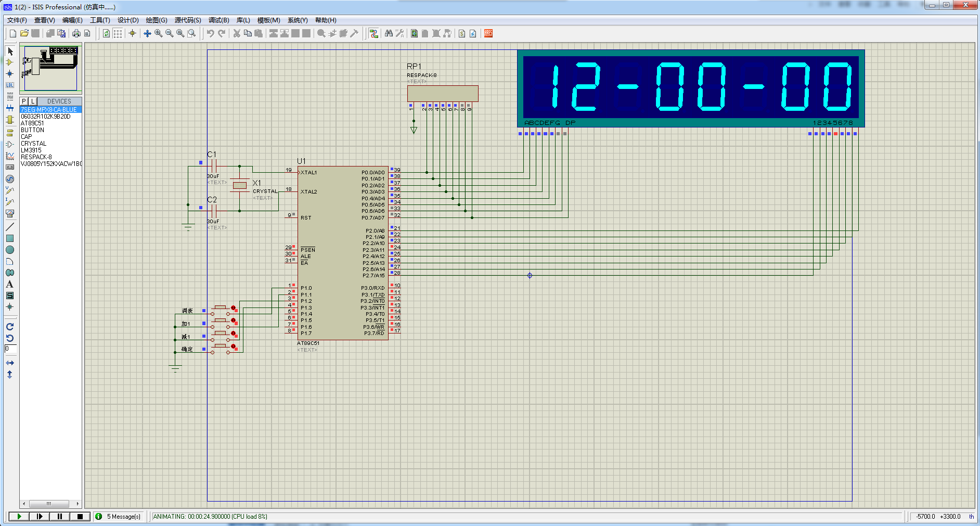The image size is (980, 526).
Task: Click the Rotate Clockwise icon
Action: 10,327
